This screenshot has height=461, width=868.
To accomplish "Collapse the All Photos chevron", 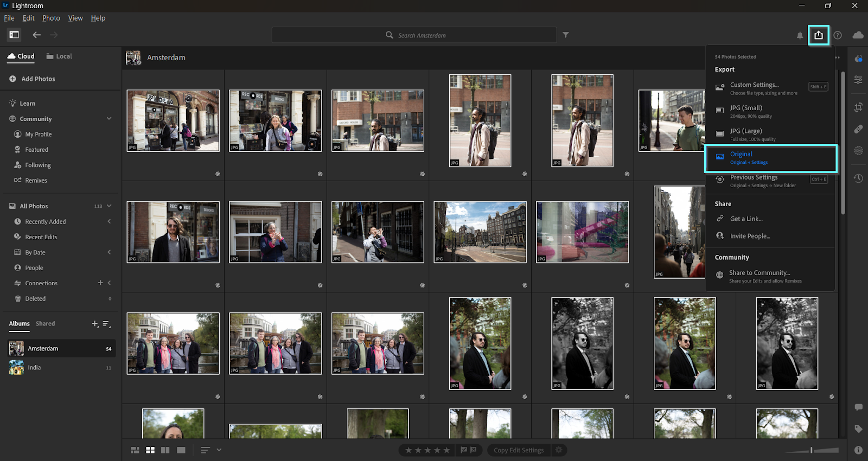I will pos(109,206).
